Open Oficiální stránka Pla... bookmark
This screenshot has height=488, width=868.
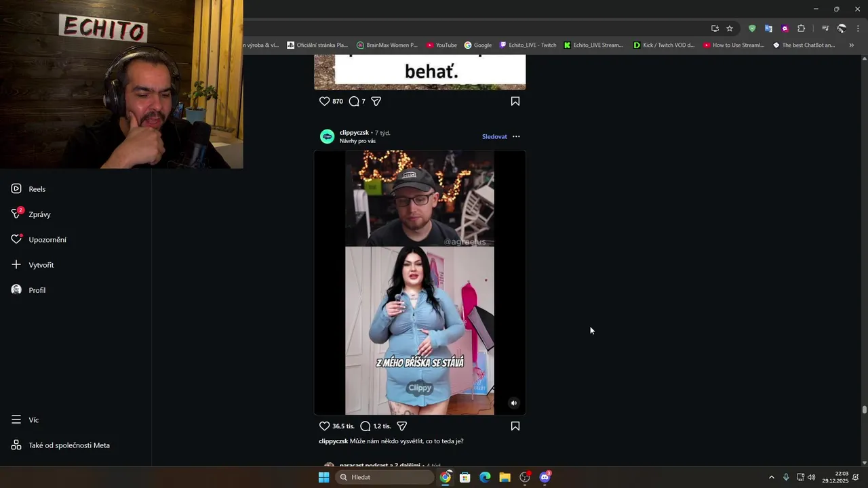tap(317, 45)
